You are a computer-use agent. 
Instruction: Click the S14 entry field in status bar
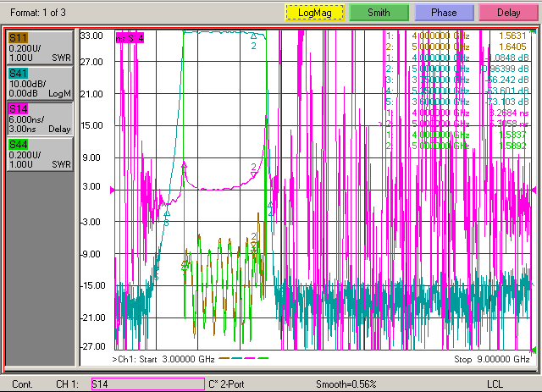tap(148, 384)
